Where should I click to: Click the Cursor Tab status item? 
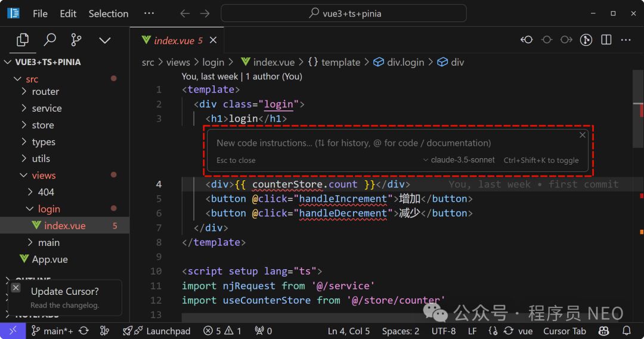click(x=564, y=331)
